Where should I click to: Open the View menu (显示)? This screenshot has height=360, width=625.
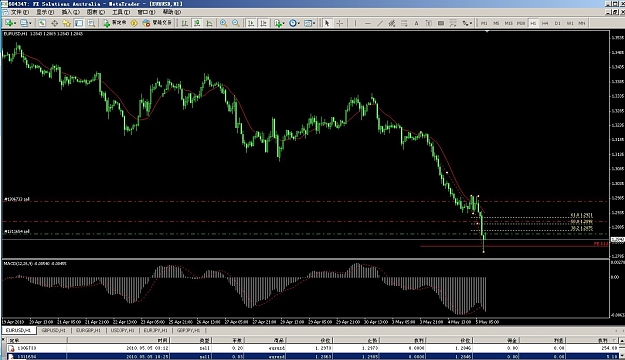point(45,12)
